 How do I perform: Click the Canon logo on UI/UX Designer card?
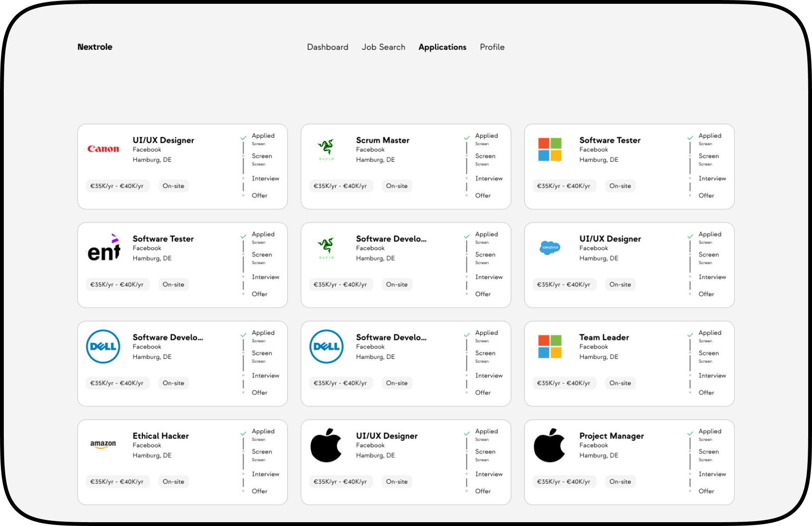(x=103, y=149)
